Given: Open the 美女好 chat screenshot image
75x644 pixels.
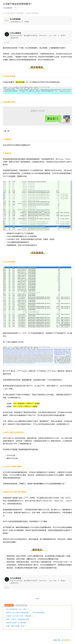Looking at the screenshot, I should click(x=38, y=116).
